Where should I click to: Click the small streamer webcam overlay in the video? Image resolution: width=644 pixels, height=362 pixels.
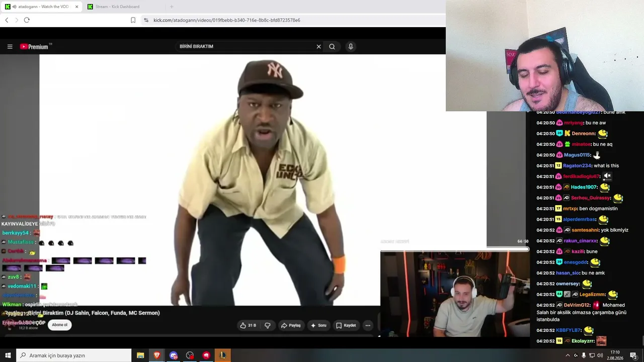(455, 294)
